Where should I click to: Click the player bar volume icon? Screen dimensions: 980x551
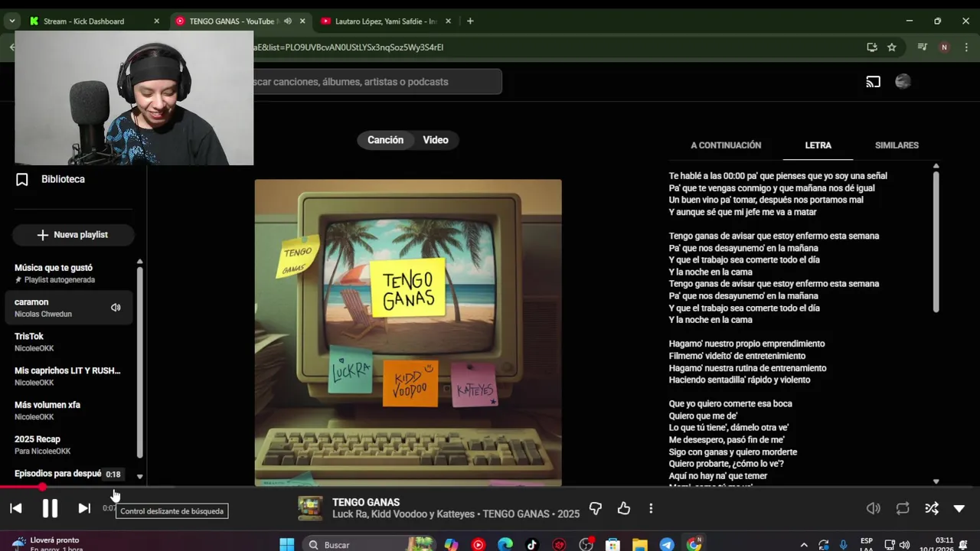[873, 508]
